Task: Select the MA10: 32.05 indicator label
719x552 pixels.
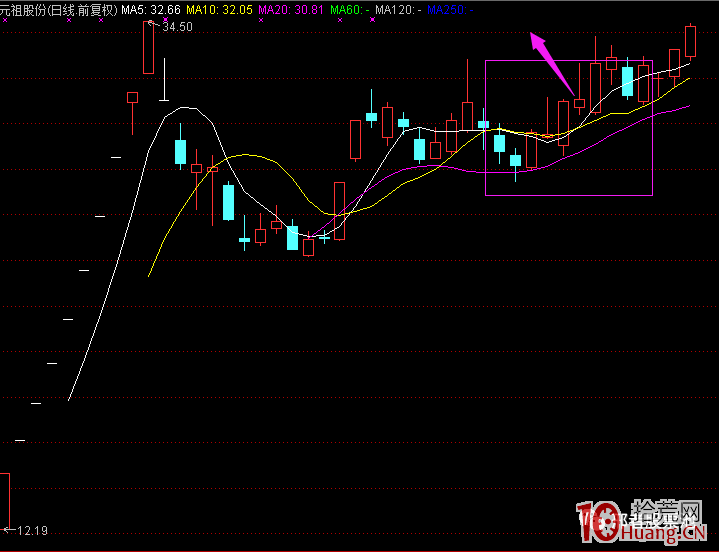Action: point(219,10)
